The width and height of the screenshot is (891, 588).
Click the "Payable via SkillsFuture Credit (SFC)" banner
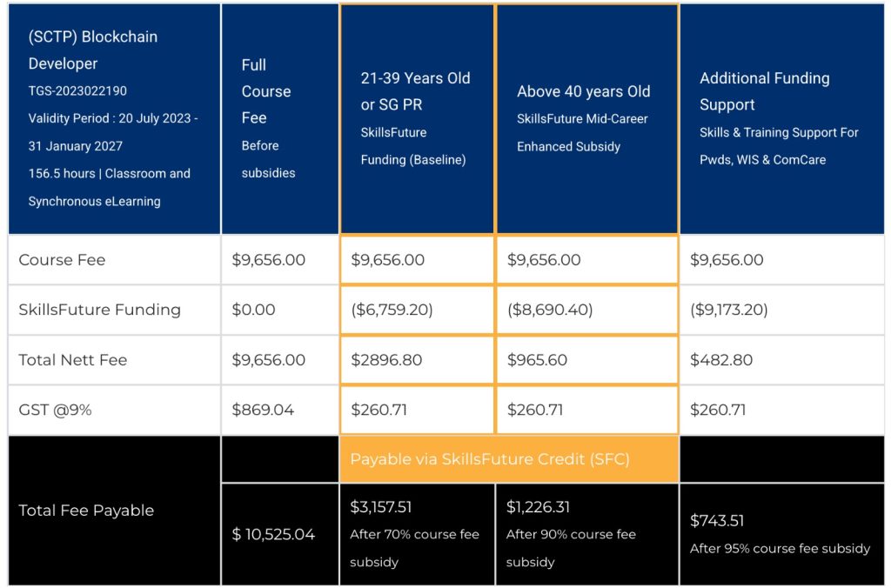489,458
